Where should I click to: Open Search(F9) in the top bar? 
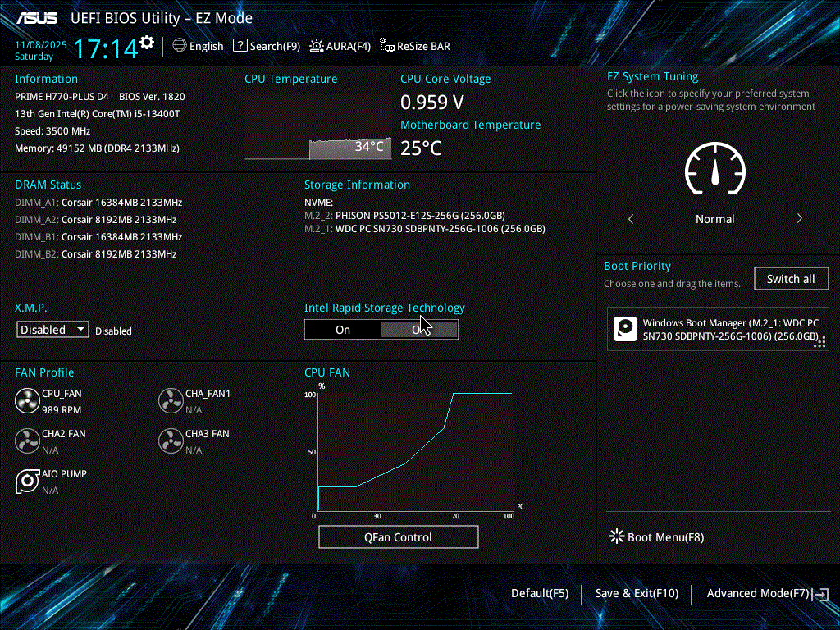[x=267, y=46]
